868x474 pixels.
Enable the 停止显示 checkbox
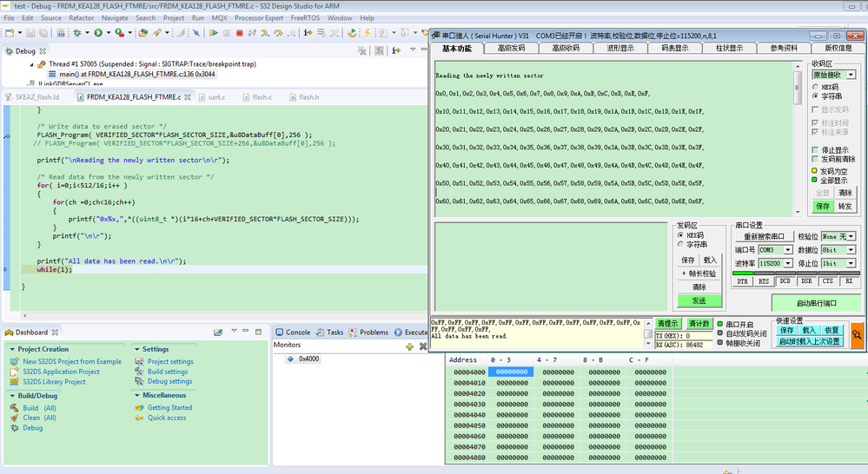click(x=815, y=150)
